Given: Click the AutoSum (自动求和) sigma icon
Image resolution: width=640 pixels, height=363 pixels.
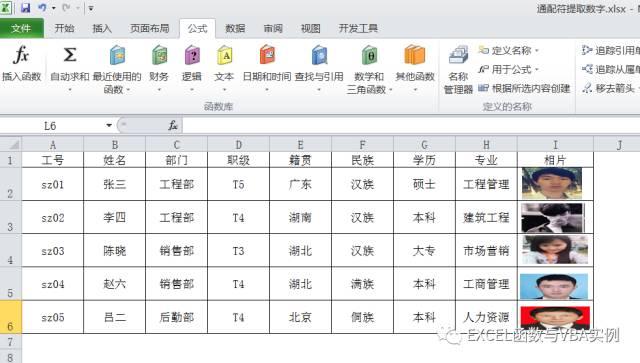Looking at the screenshot, I should [70, 54].
